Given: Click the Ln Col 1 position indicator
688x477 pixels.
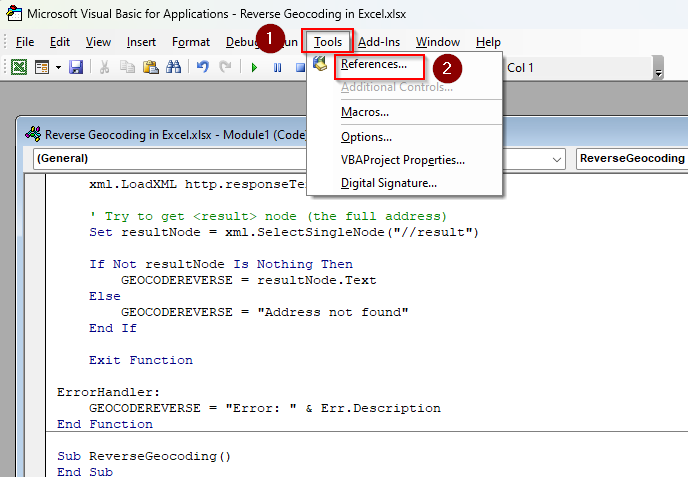Looking at the screenshot, I should pyautogui.click(x=520, y=68).
